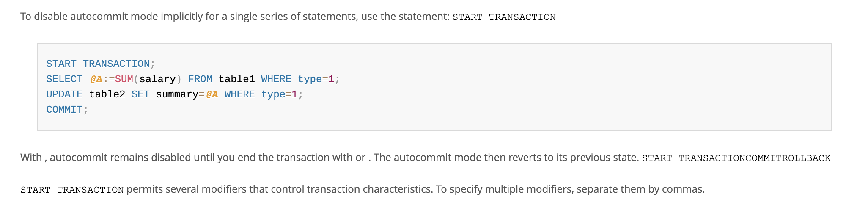This screenshot has height=205, width=868.
Task: Click the UPDATE keyword in the code
Action: [x=64, y=94]
